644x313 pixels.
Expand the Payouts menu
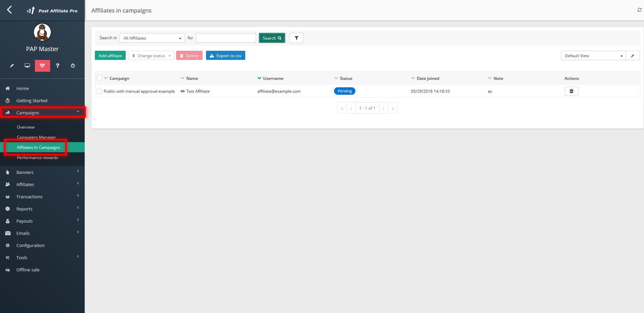pos(42,221)
